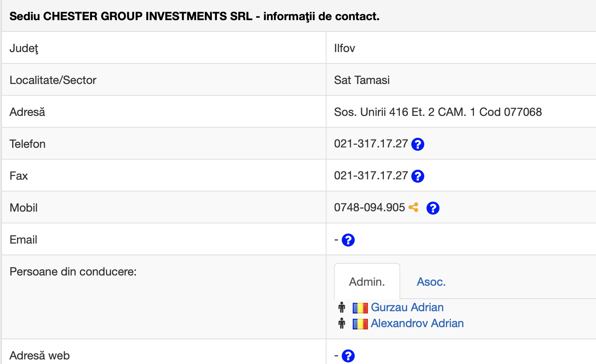This screenshot has width=596, height=364.
Task: Click the Ilfov county value
Action: (344, 48)
